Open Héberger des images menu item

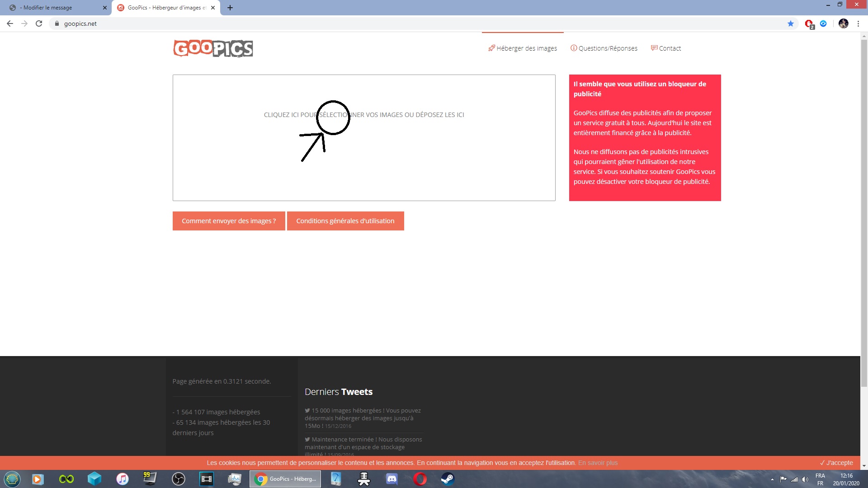coord(523,48)
